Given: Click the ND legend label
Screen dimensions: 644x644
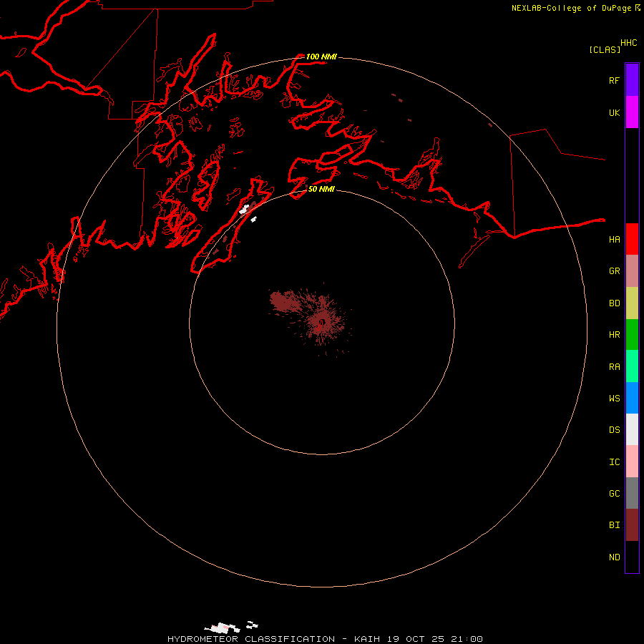Looking at the screenshot, I should tap(614, 557).
